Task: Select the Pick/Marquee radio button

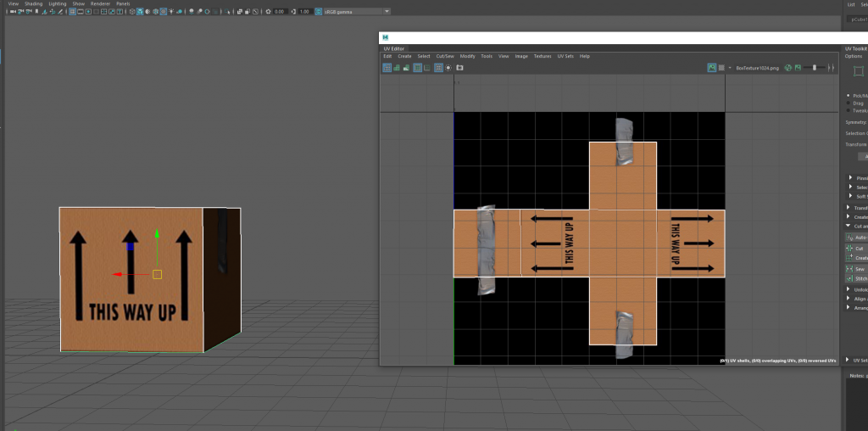Action: [849, 95]
